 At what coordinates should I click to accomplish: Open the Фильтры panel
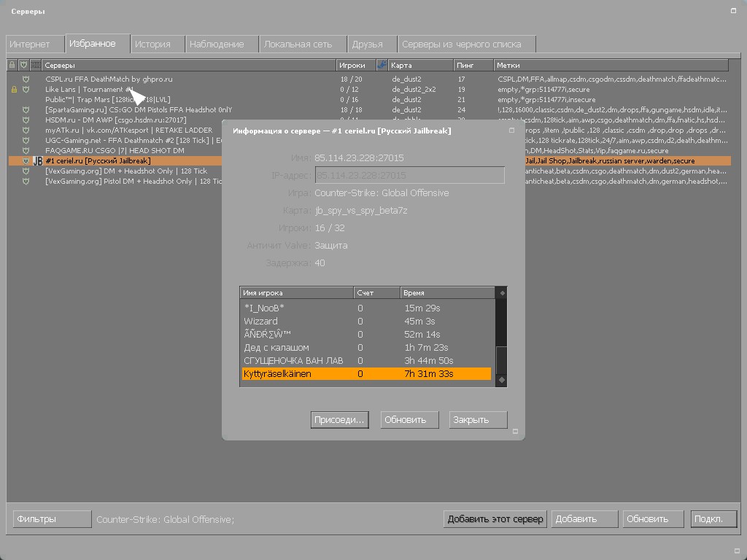(x=52, y=519)
